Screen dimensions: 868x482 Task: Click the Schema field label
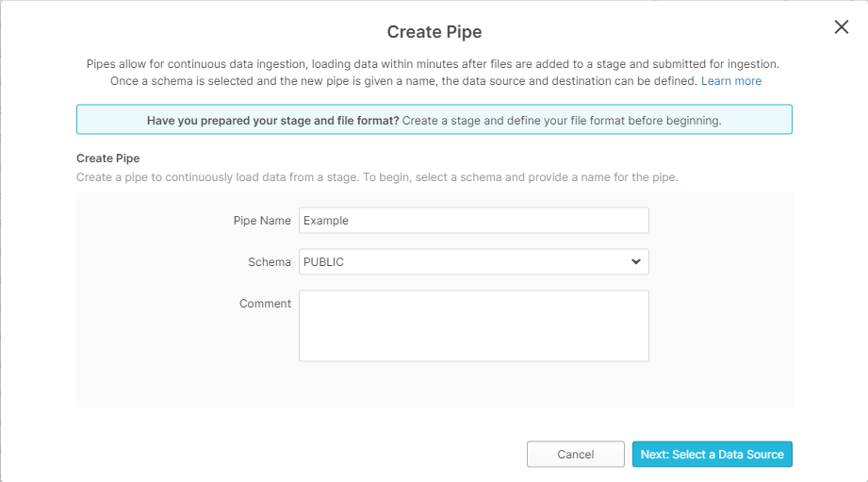coord(269,262)
